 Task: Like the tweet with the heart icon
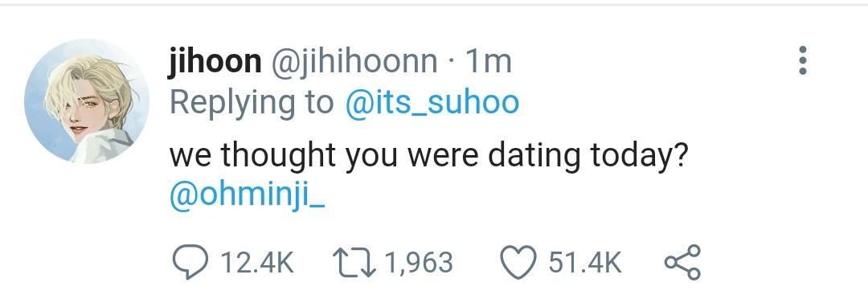518,262
